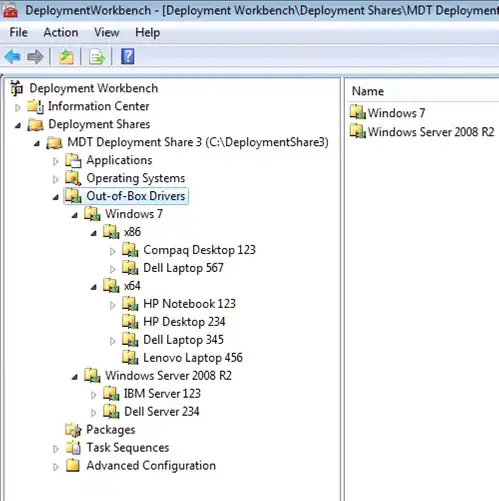The image size is (499, 501).
Task: Click the Back arrow toolbar icon
Action: (13, 57)
